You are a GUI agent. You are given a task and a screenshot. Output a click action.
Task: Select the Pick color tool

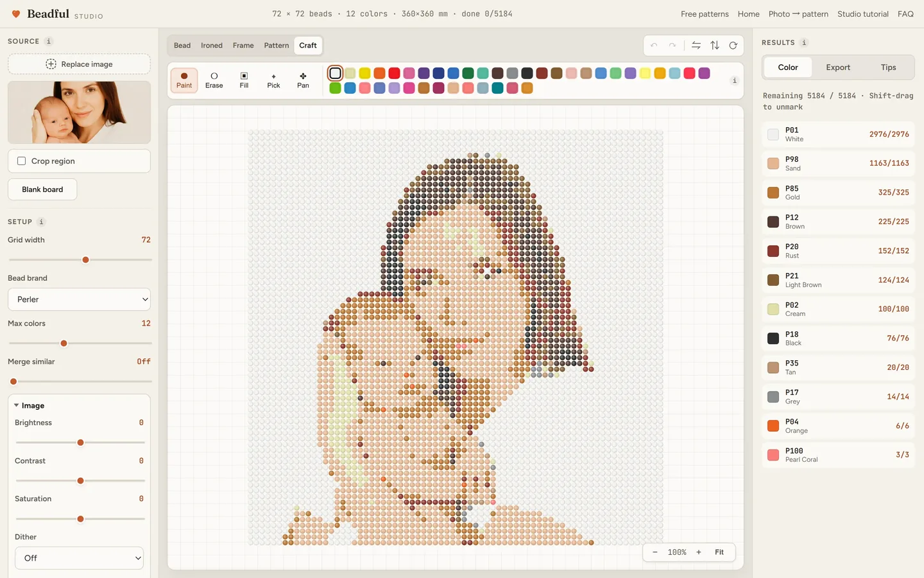click(273, 80)
